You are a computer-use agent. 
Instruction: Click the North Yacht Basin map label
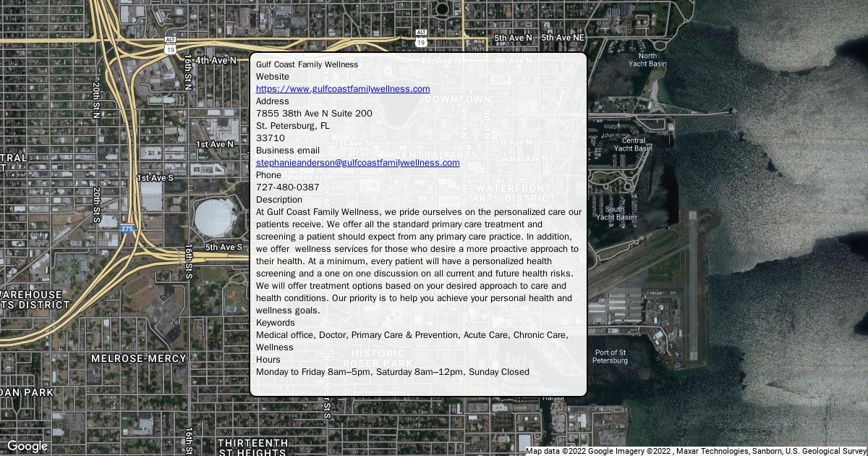click(647, 60)
